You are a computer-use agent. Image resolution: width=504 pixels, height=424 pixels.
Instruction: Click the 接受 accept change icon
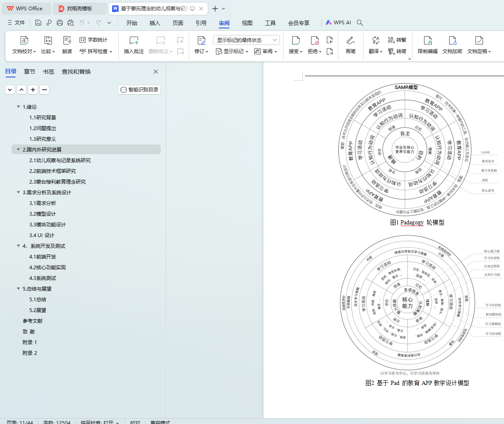click(x=296, y=40)
